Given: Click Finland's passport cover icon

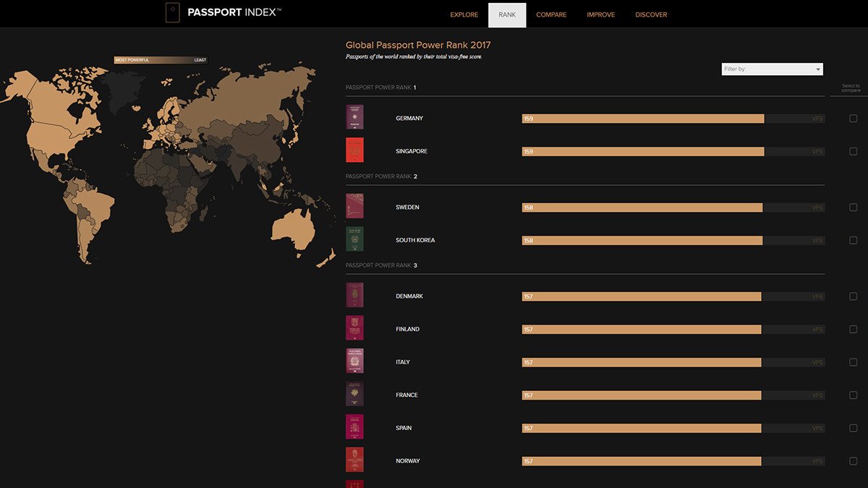Looking at the screenshot, I should point(354,328).
